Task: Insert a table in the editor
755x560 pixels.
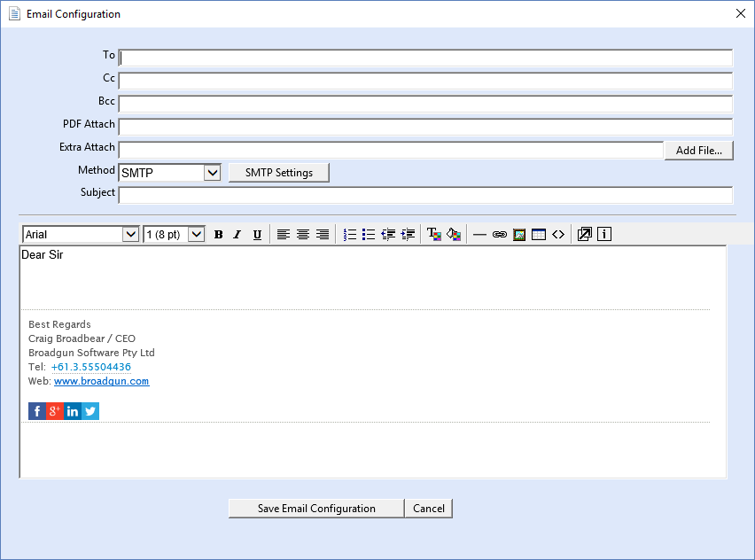Action: (x=538, y=235)
